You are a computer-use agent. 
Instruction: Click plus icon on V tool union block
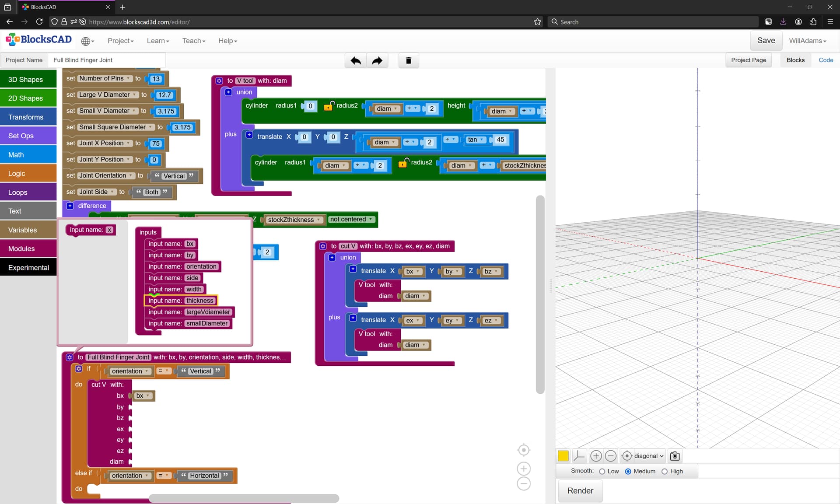click(x=228, y=92)
